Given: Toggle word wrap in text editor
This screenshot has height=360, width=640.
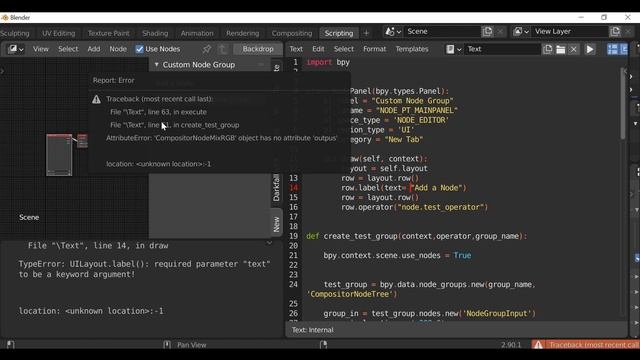Looking at the screenshot, I should 624,49.
